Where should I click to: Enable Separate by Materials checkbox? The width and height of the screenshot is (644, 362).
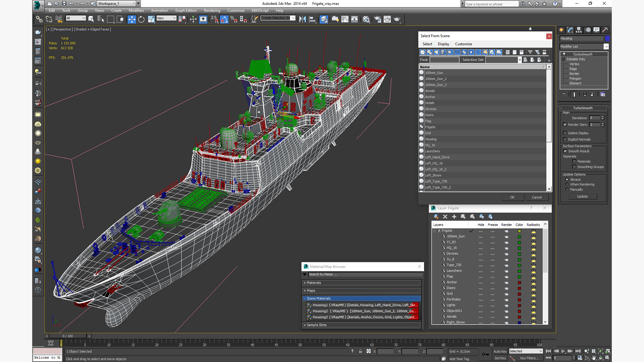pyautogui.click(x=574, y=162)
